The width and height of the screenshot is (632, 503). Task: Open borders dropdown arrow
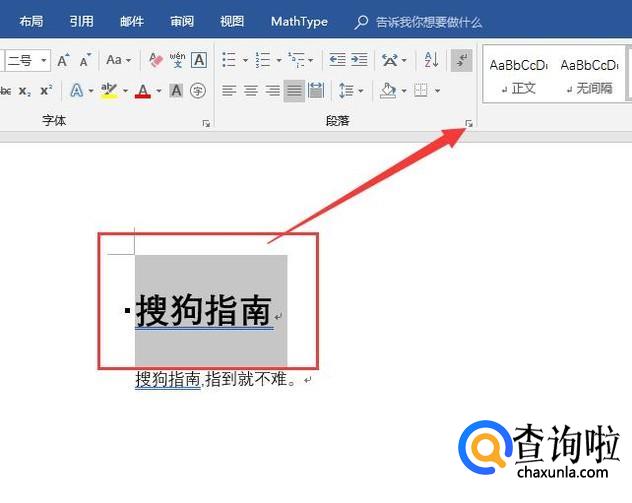click(x=437, y=91)
